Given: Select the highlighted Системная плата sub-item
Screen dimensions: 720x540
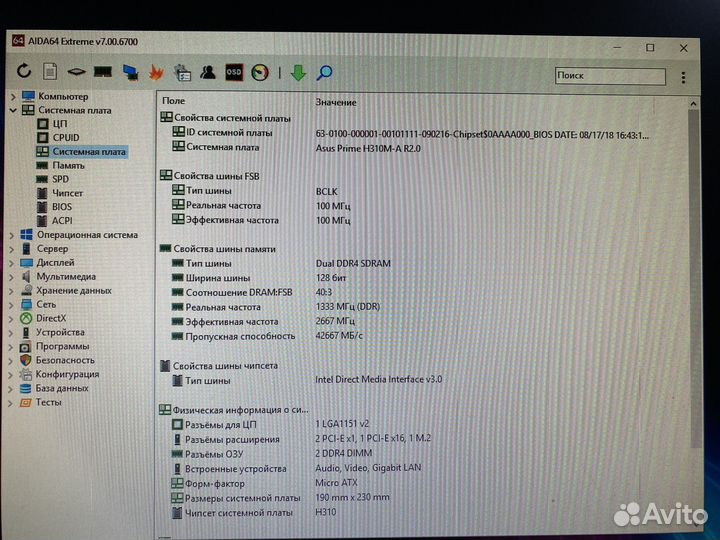Looking at the screenshot, I should tap(89, 152).
